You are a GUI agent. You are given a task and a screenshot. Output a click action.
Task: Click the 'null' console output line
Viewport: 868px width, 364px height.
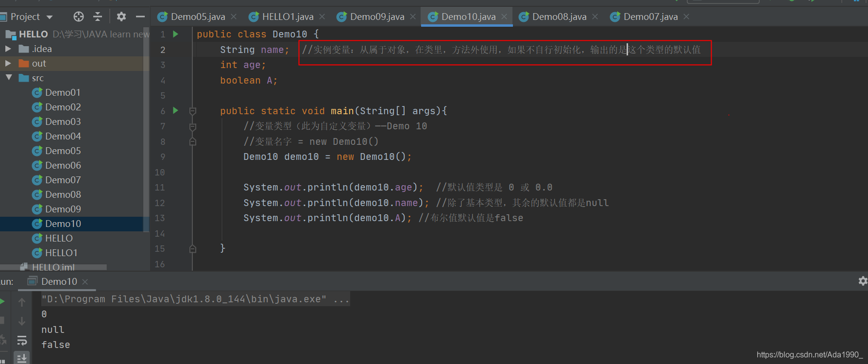53,329
